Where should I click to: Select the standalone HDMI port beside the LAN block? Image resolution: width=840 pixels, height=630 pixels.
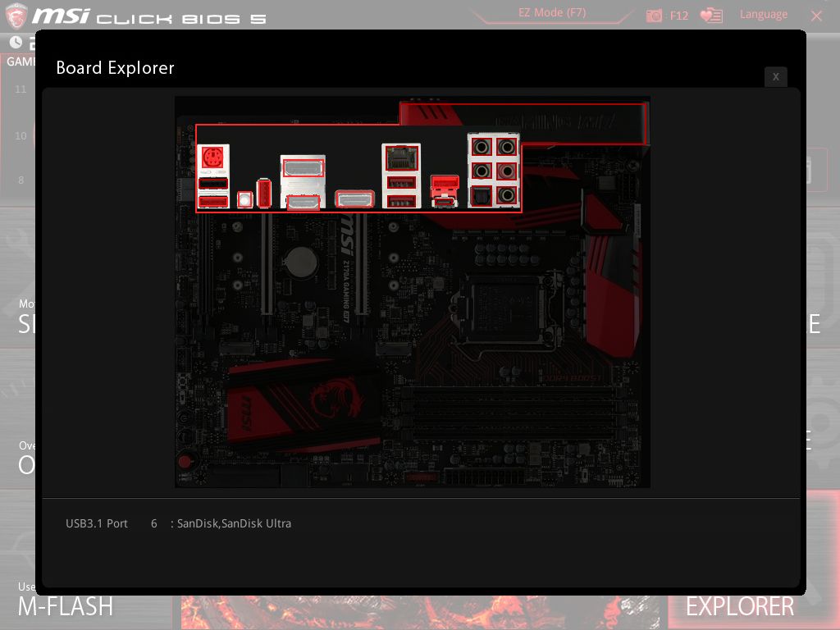point(354,199)
